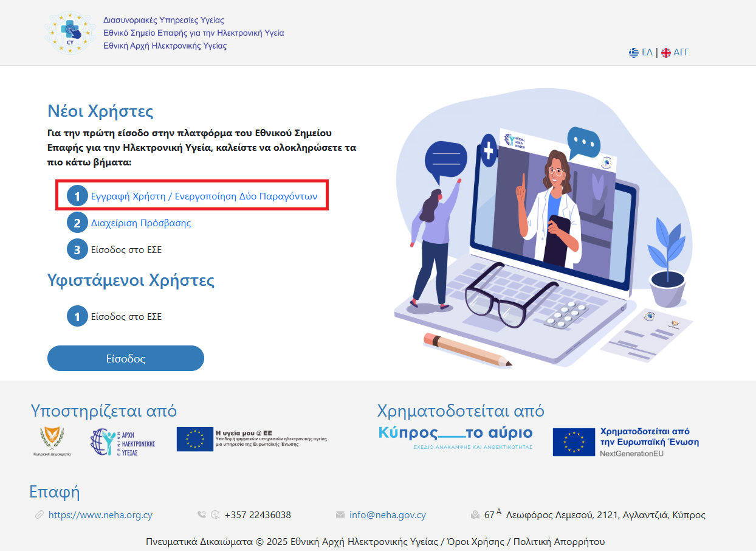
Task: Click the map pin icon beside address
Action: [x=475, y=515]
